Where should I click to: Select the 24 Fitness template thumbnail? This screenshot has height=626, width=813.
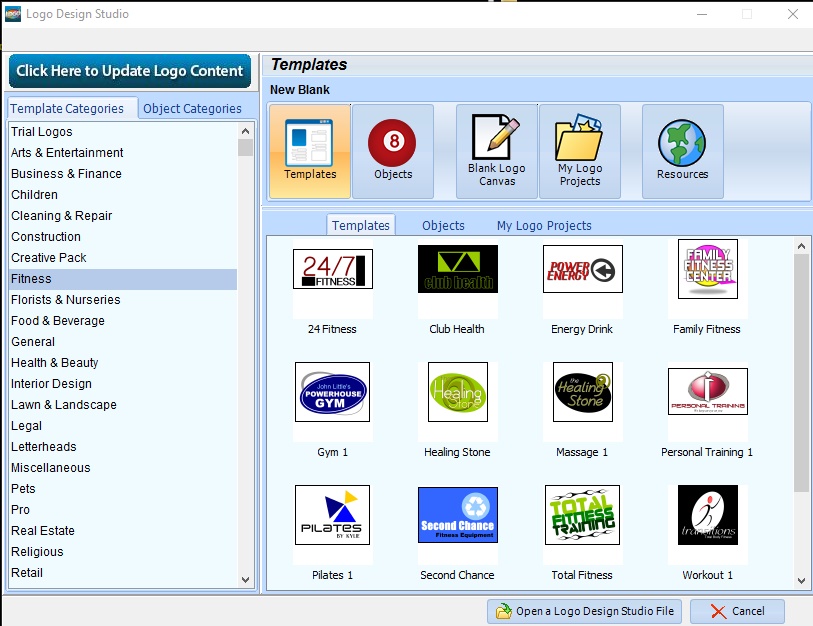pos(333,269)
